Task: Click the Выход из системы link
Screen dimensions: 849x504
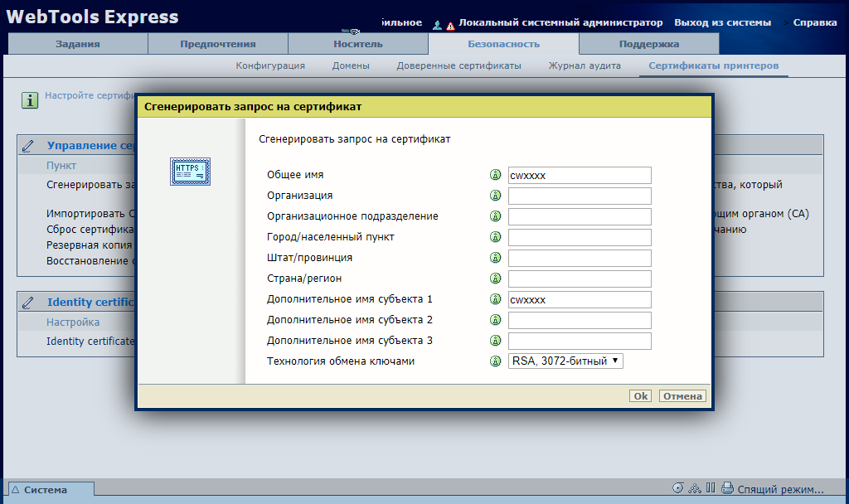Action: tap(722, 22)
